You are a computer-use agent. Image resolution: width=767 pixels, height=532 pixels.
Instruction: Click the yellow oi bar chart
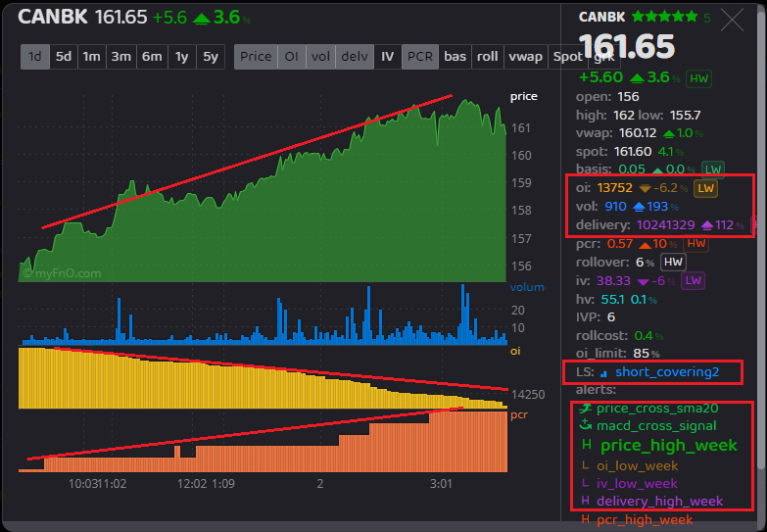[264, 378]
